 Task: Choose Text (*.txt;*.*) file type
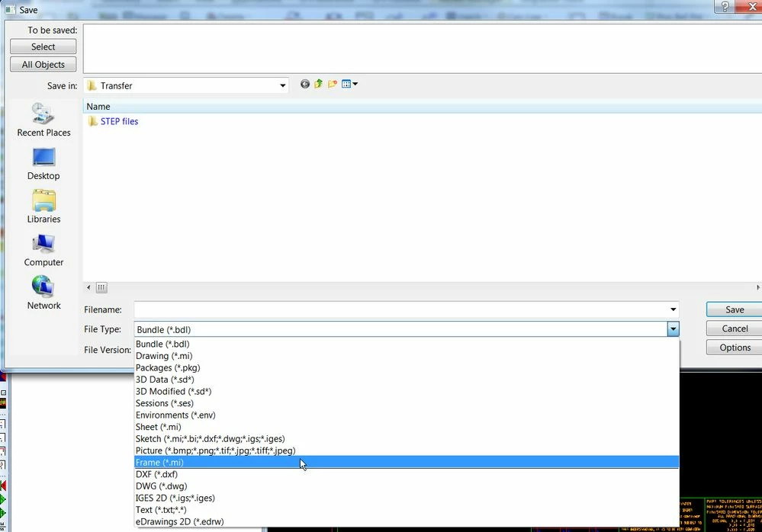pyautogui.click(x=407, y=510)
